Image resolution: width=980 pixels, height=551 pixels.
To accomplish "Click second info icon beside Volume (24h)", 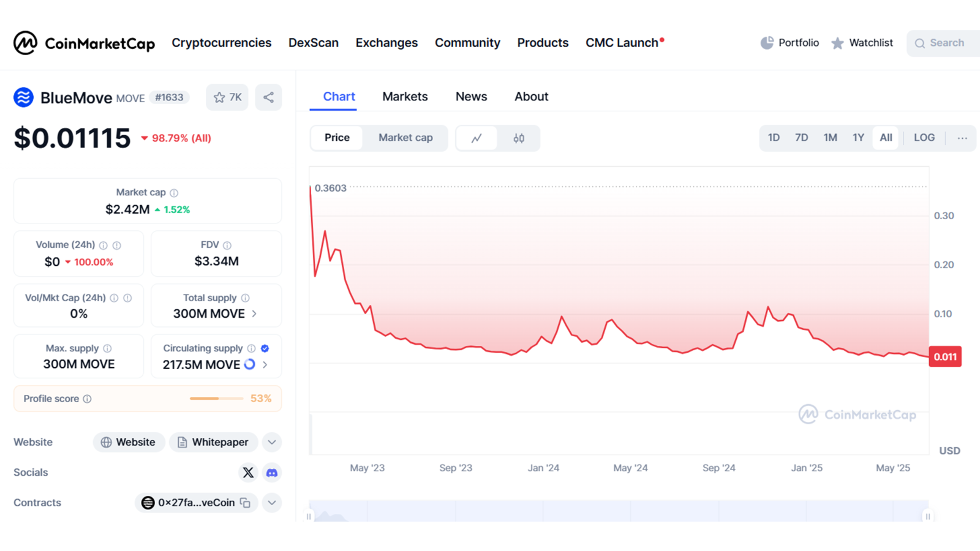I will point(116,246).
